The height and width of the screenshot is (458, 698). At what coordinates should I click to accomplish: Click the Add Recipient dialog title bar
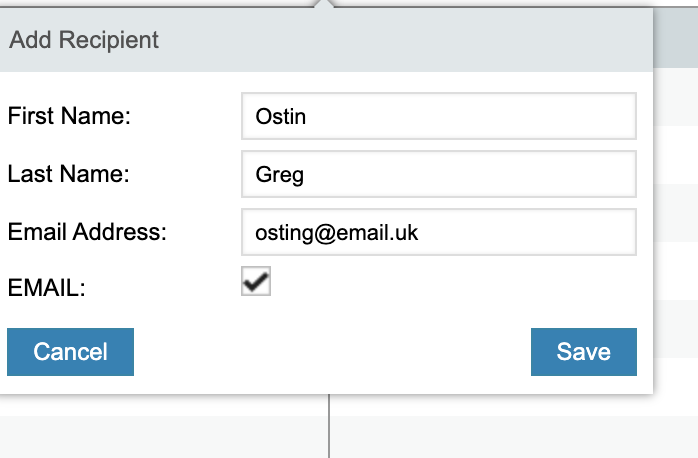[x=400, y=41]
